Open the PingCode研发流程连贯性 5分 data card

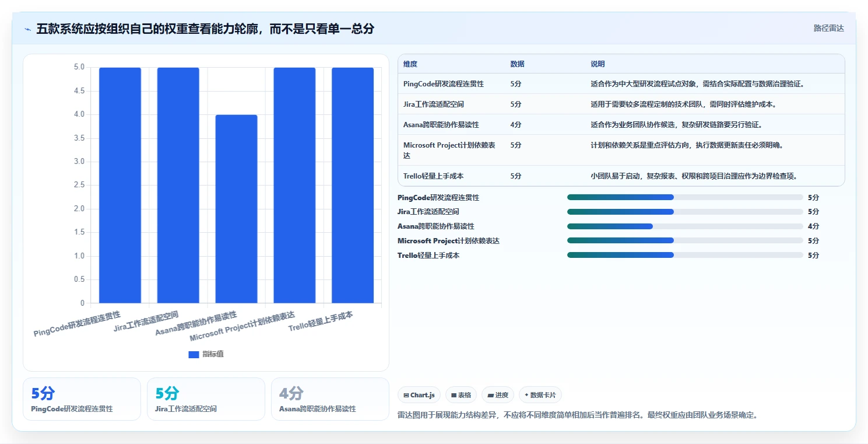click(82, 399)
